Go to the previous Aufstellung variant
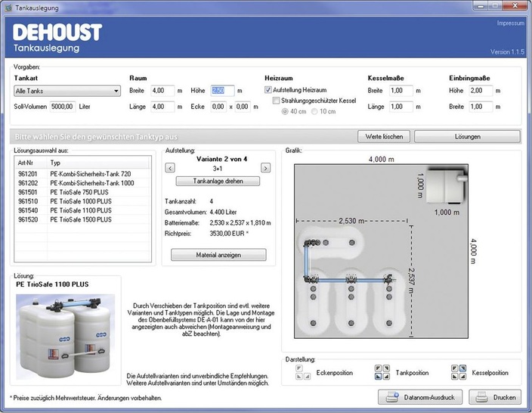The image size is (532, 413). [x=170, y=168]
